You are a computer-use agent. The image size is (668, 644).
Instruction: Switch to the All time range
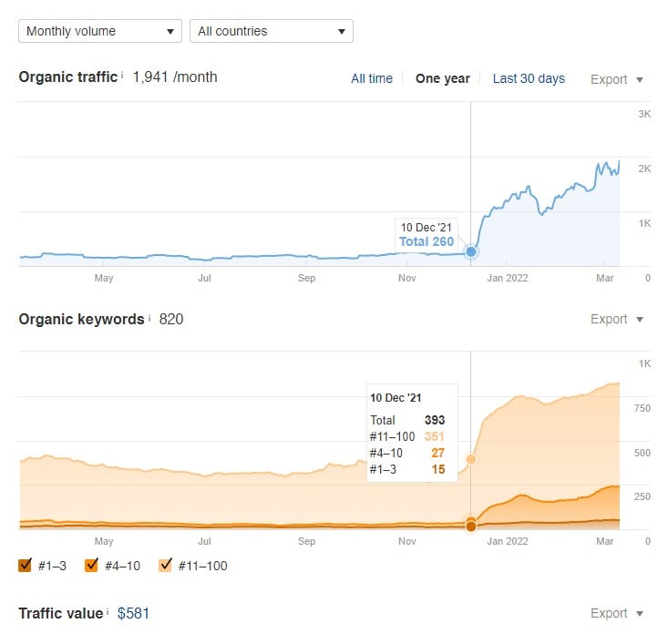coord(372,78)
